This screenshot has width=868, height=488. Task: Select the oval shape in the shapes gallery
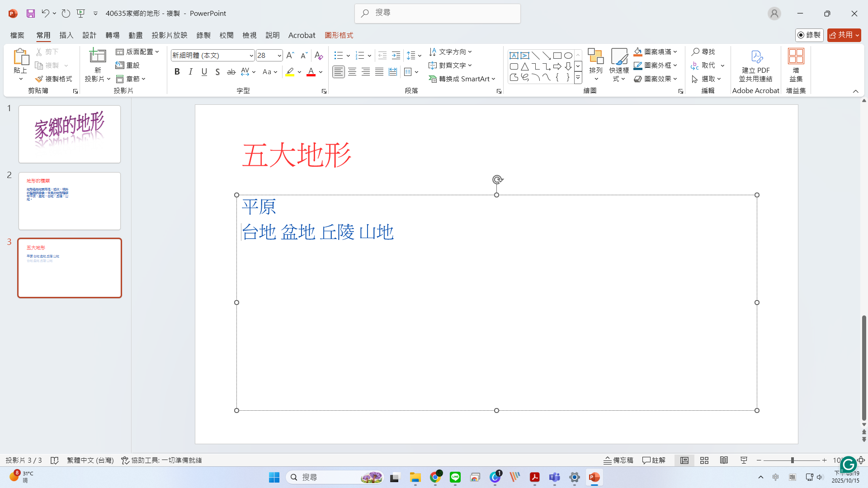[x=568, y=56]
